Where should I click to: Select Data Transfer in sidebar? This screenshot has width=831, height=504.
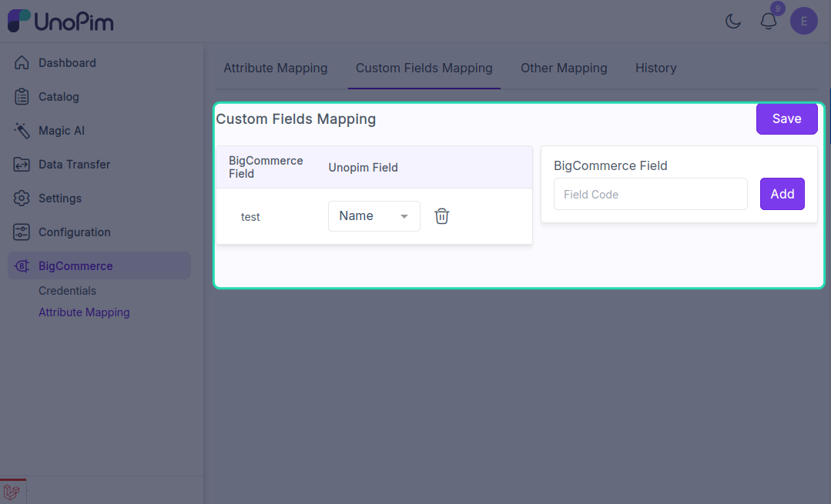point(74,165)
